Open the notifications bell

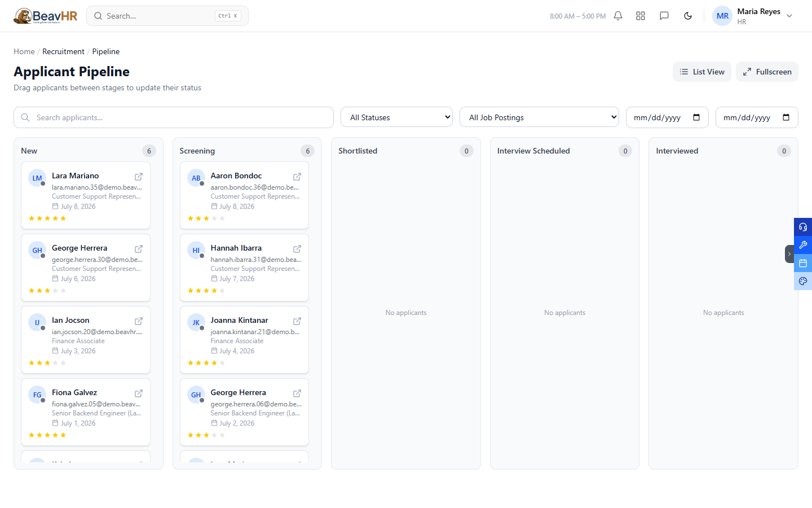[x=618, y=16]
